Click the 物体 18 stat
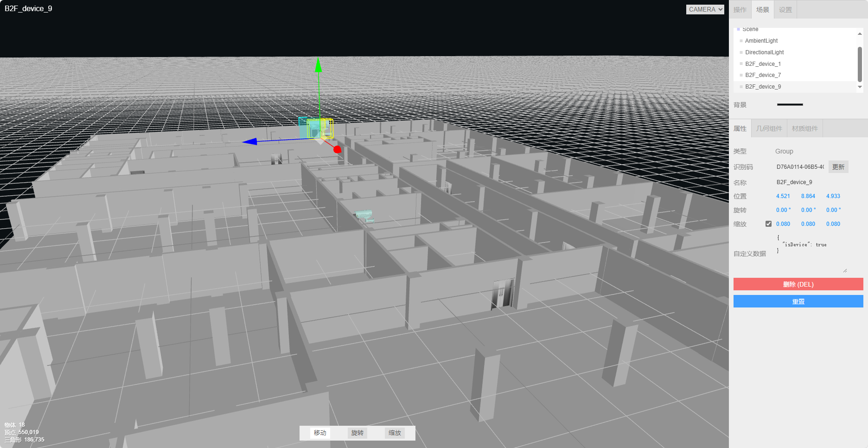The image size is (868, 448). 15,425
